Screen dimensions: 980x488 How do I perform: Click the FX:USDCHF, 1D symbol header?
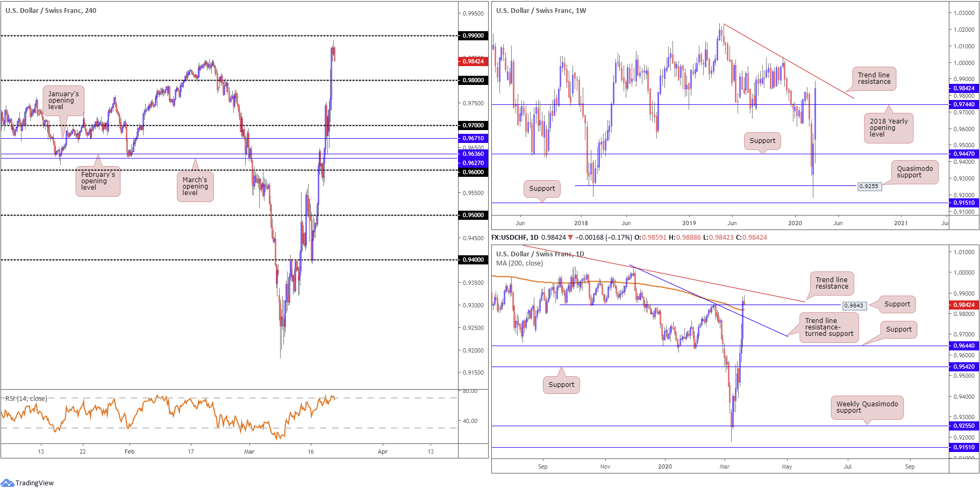(x=514, y=237)
